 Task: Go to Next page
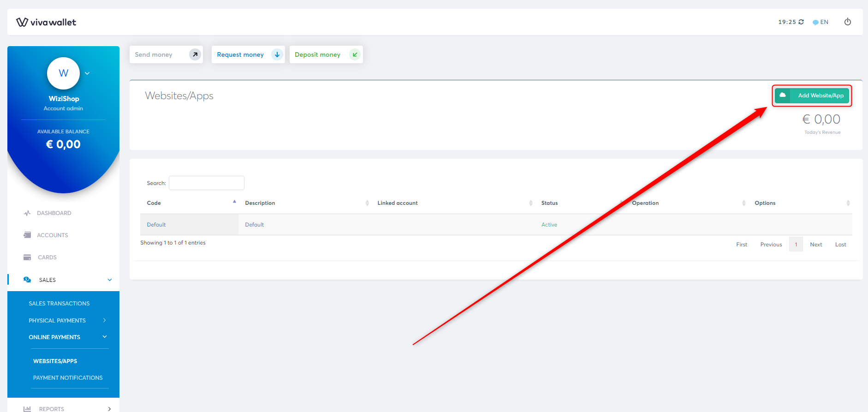tap(816, 245)
